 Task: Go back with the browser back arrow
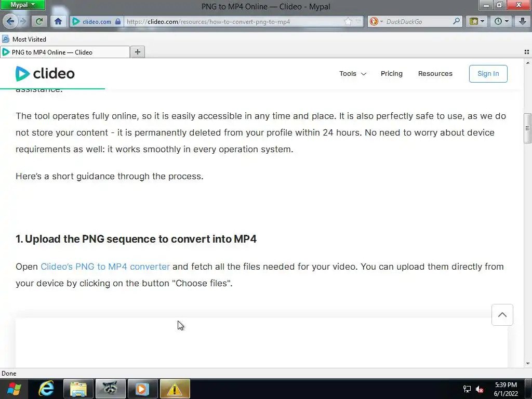point(10,21)
